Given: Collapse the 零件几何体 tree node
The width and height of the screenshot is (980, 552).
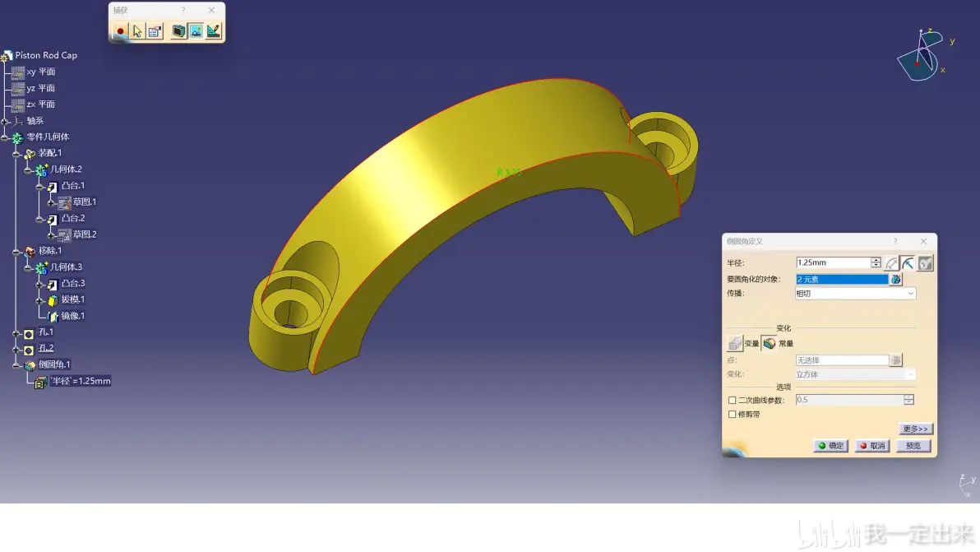Looking at the screenshot, I should (5, 137).
